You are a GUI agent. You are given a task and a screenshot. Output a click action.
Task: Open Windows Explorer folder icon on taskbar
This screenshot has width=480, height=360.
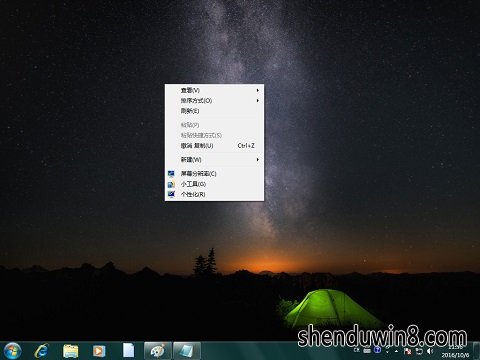71,351
